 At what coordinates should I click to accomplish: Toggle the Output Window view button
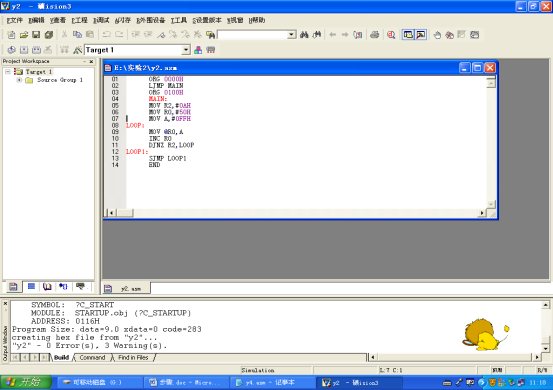tap(421, 35)
